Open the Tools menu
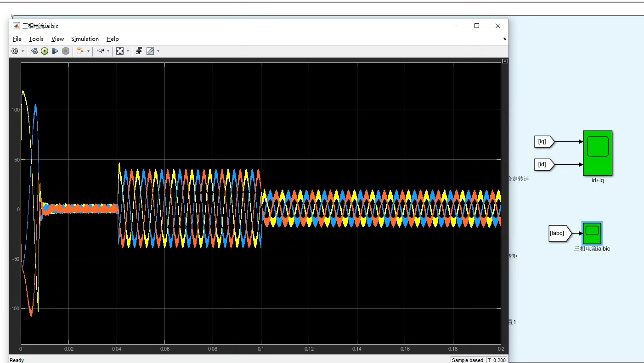Screen dimensions: 644x363 click(36, 39)
